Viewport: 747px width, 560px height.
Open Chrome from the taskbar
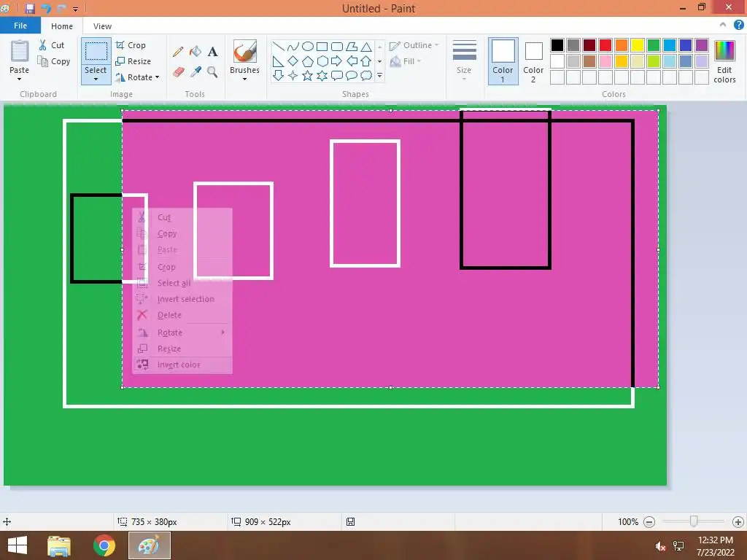pos(104,545)
